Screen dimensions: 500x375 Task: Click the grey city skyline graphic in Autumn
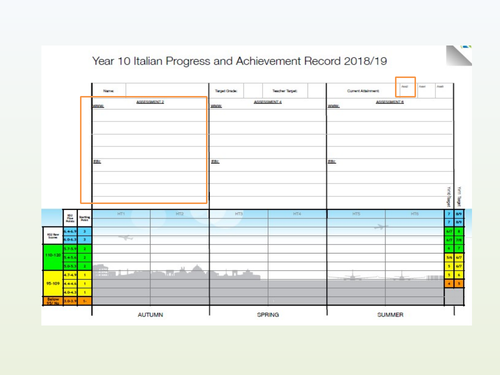[177, 272]
